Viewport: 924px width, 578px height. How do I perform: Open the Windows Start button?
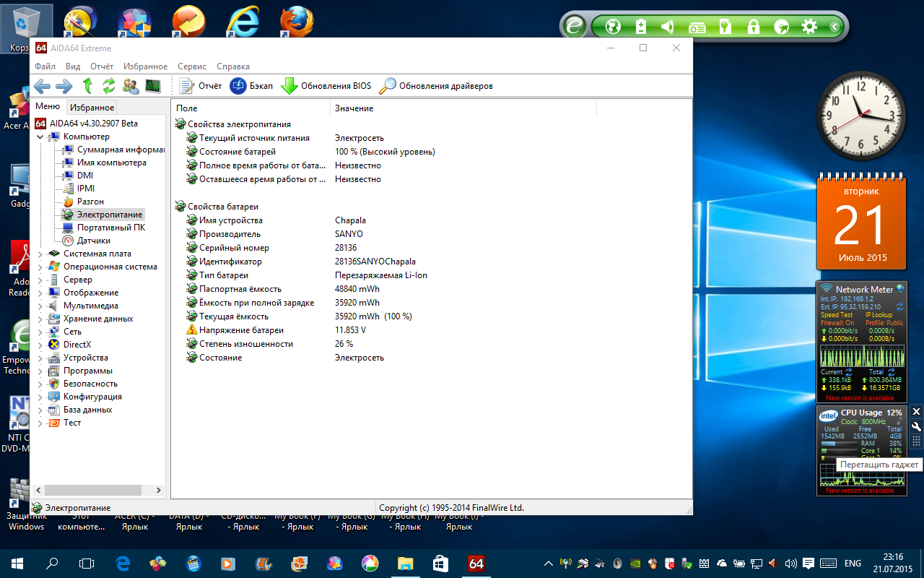[17, 563]
